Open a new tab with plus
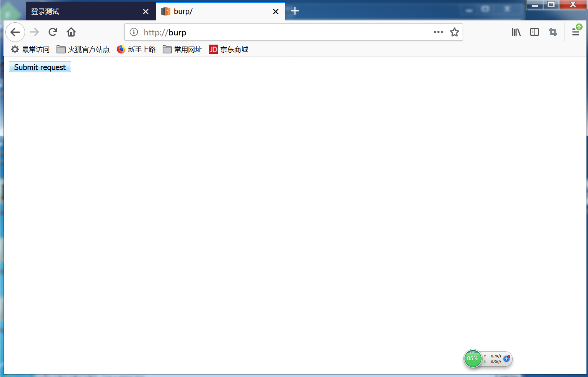This screenshot has height=377, width=588. point(295,11)
